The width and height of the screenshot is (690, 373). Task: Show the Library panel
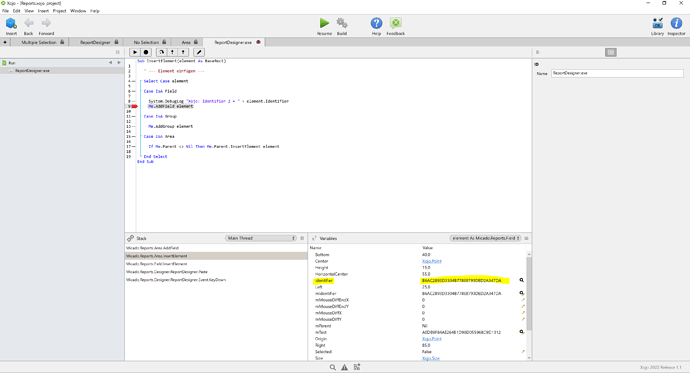(x=657, y=23)
